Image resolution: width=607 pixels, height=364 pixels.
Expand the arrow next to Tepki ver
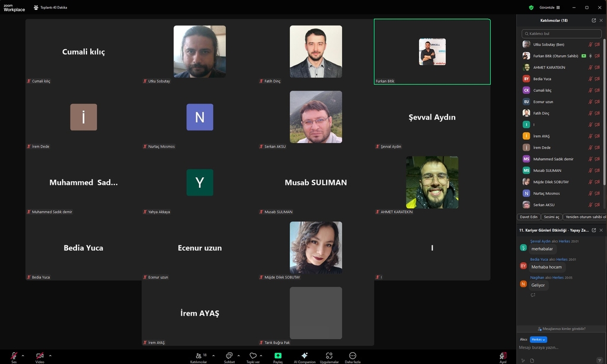[261, 356]
